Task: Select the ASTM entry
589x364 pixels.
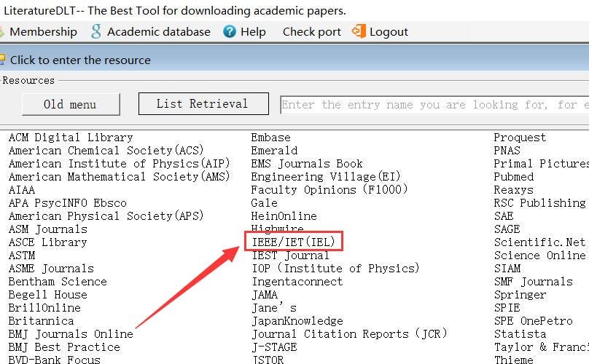Action: 22,256
